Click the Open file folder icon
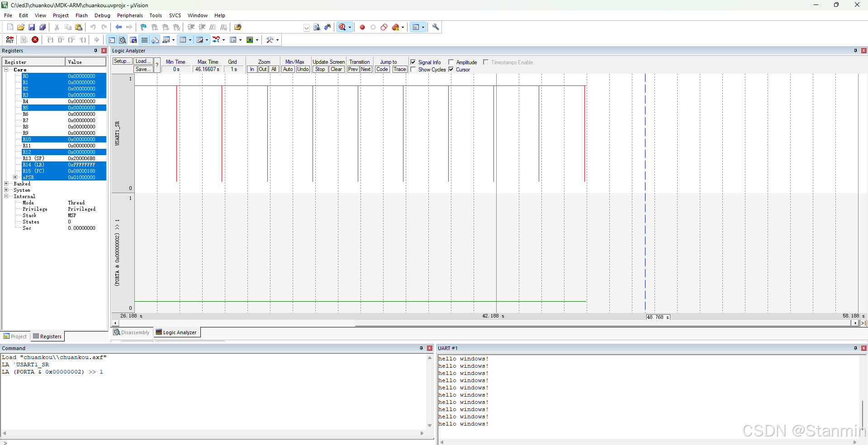The image size is (868, 445). pos(21,27)
